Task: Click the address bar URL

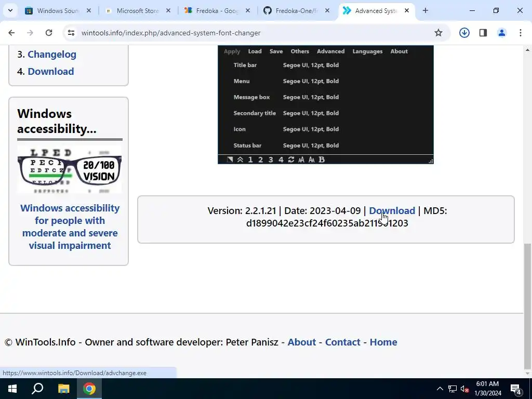Action: coord(171,33)
